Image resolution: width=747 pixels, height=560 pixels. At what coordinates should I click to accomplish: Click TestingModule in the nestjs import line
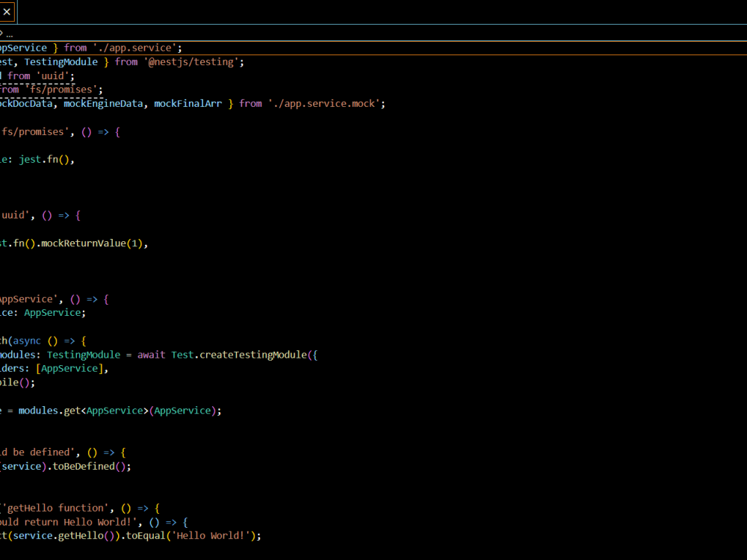click(x=61, y=62)
